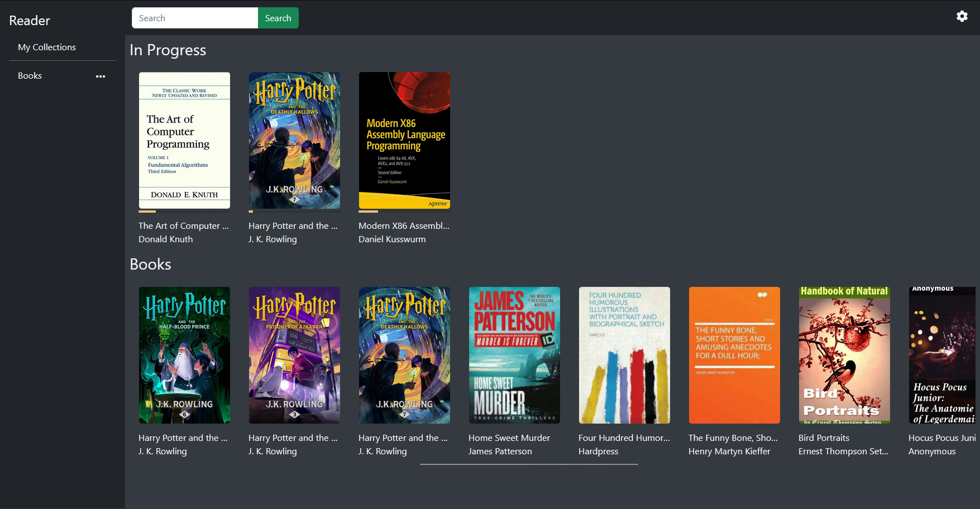Click author "Ernest Thompson Set..."
The height and width of the screenshot is (509, 980).
843,452
